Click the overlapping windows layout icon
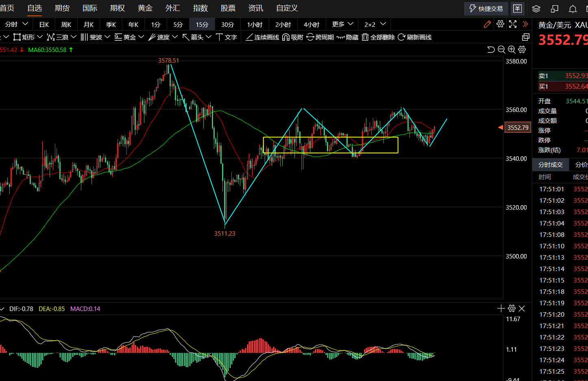 (555, 9)
